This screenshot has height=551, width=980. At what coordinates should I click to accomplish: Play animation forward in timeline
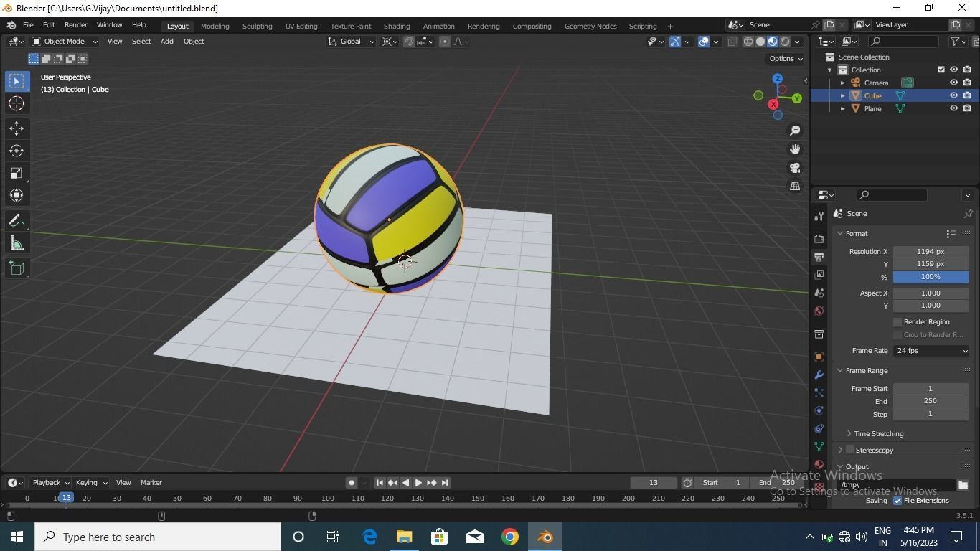click(418, 483)
